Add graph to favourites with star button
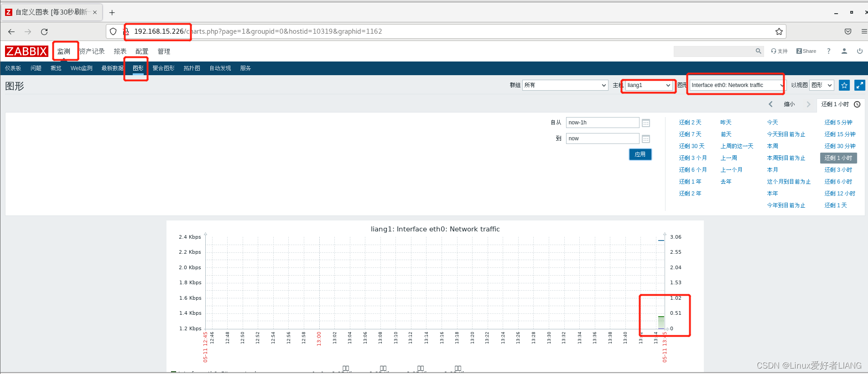 pos(844,85)
